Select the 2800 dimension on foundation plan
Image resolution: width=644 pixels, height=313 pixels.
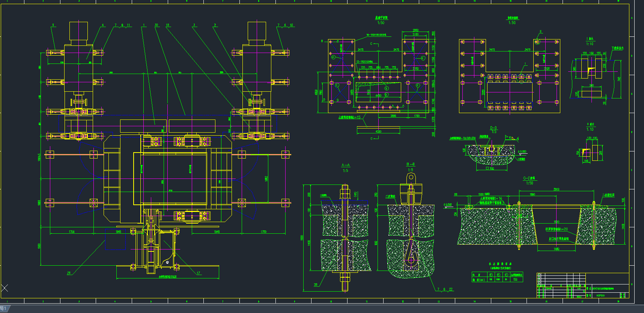(x=415, y=30)
